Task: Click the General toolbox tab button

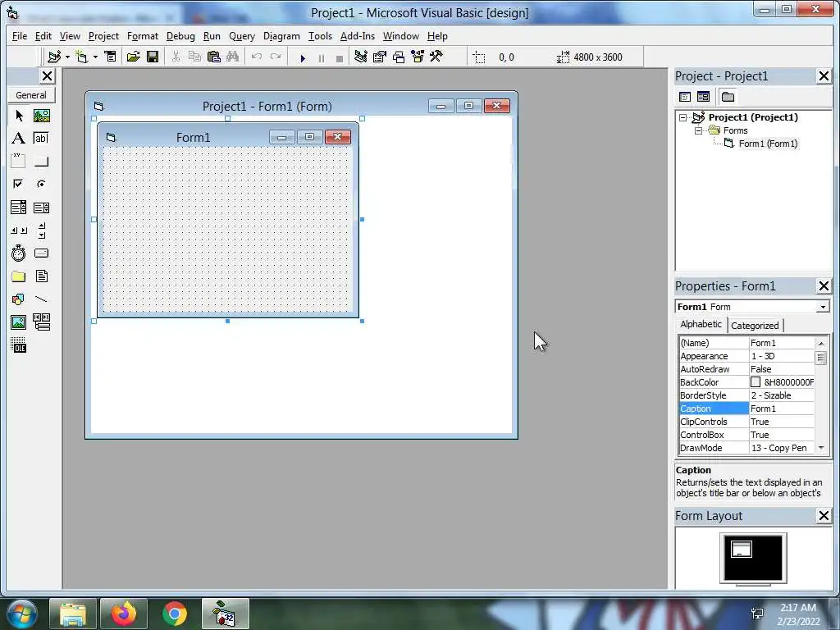Action: (x=31, y=95)
